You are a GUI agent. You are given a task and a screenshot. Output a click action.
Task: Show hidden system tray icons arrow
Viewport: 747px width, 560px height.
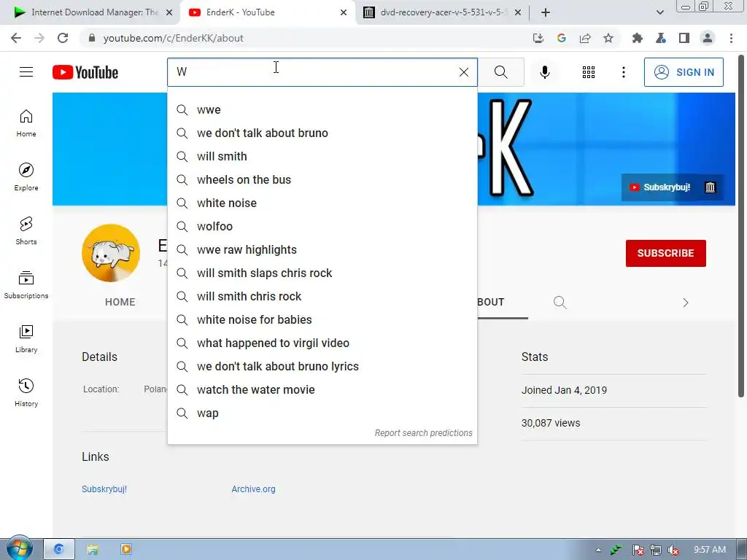point(598,550)
